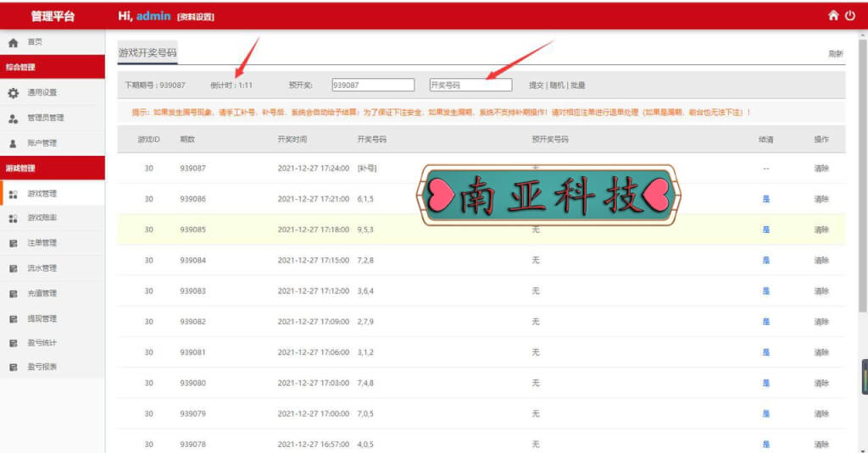Click the person icon beside 账户管理

(x=14, y=143)
